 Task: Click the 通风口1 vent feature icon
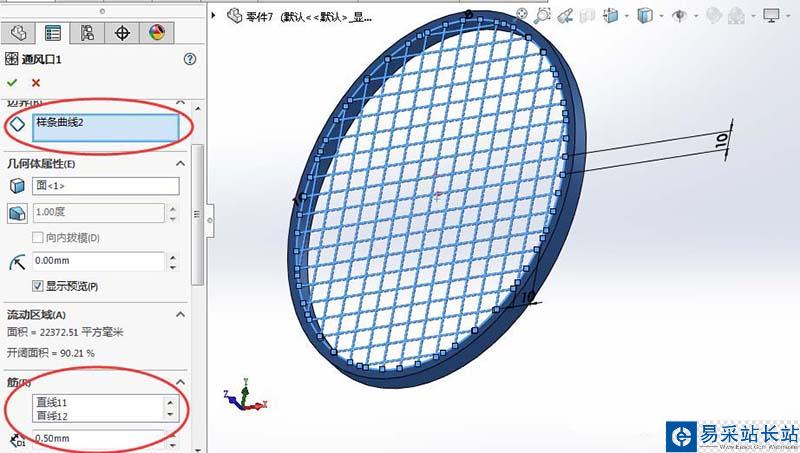click(x=11, y=59)
